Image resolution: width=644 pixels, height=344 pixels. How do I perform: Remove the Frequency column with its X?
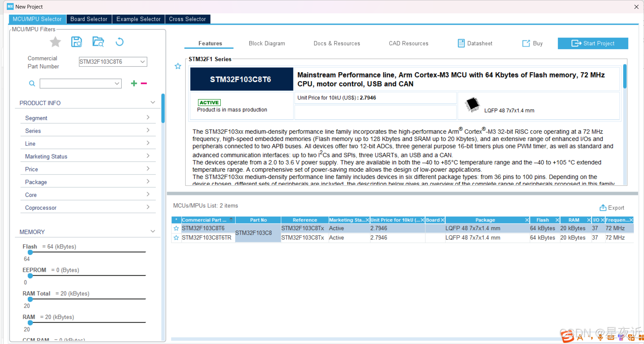coord(631,220)
